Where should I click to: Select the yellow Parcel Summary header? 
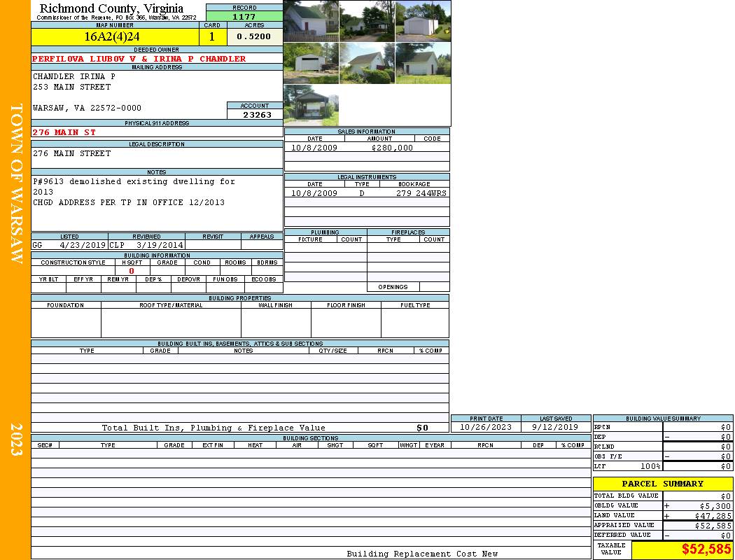point(662,484)
